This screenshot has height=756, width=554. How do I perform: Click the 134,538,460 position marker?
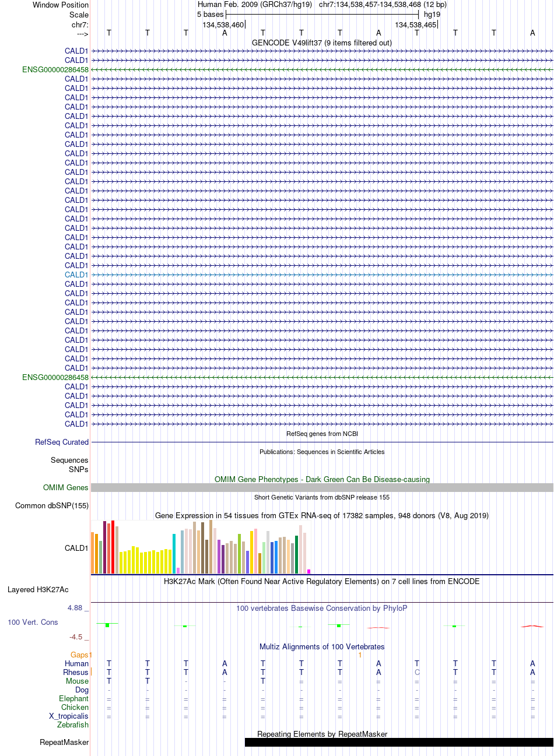coord(223,24)
